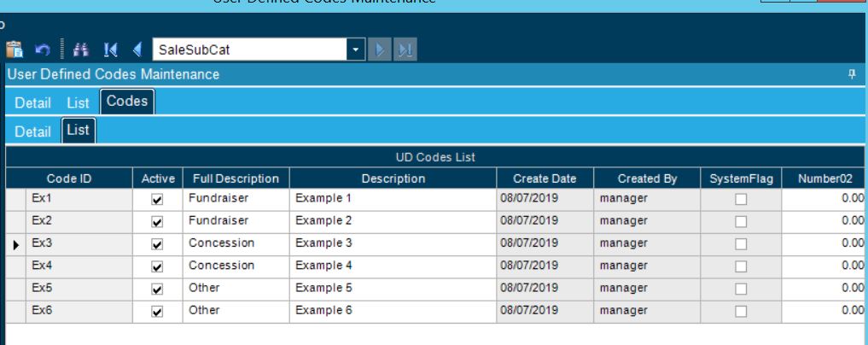Click the row selector for Ex1

(16, 199)
